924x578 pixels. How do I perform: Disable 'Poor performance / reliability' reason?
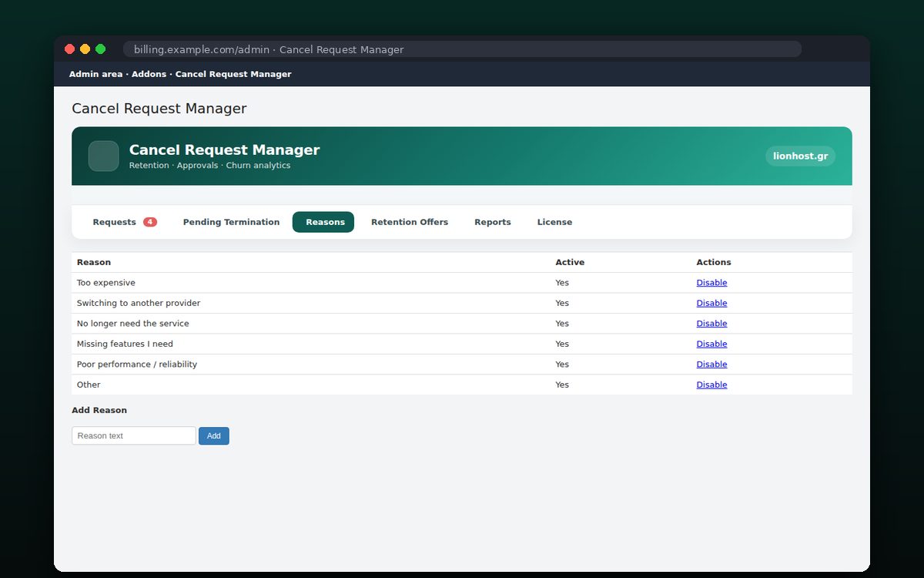711,365
